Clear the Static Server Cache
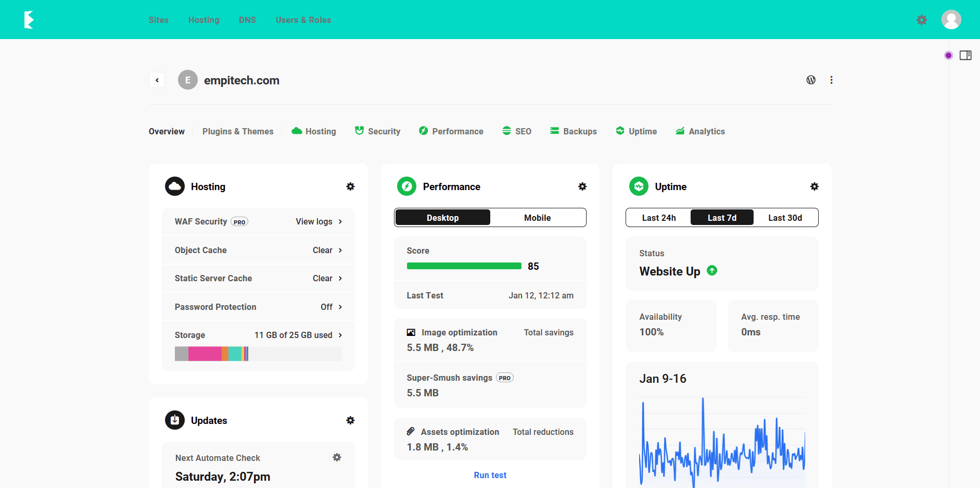Viewport: 980px width, 488px height. (x=322, y=279)
